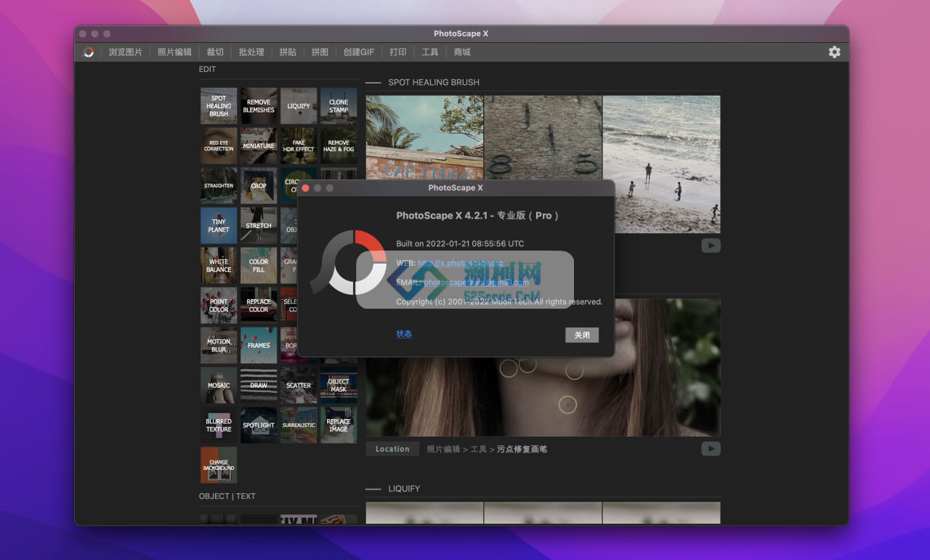Open settings gear in PhotoScape toolbar
This screenshot has height=560, width=930.
[834, 52]
